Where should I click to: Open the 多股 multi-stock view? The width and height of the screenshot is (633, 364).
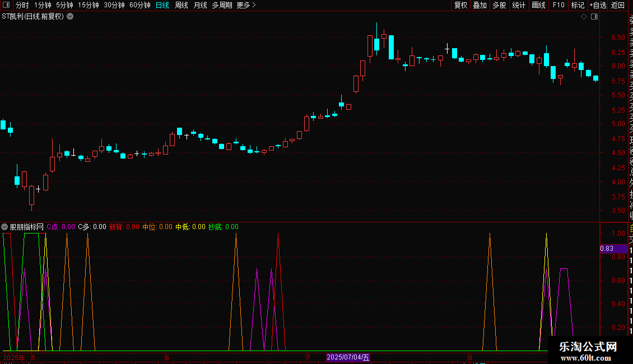(499, 5)
